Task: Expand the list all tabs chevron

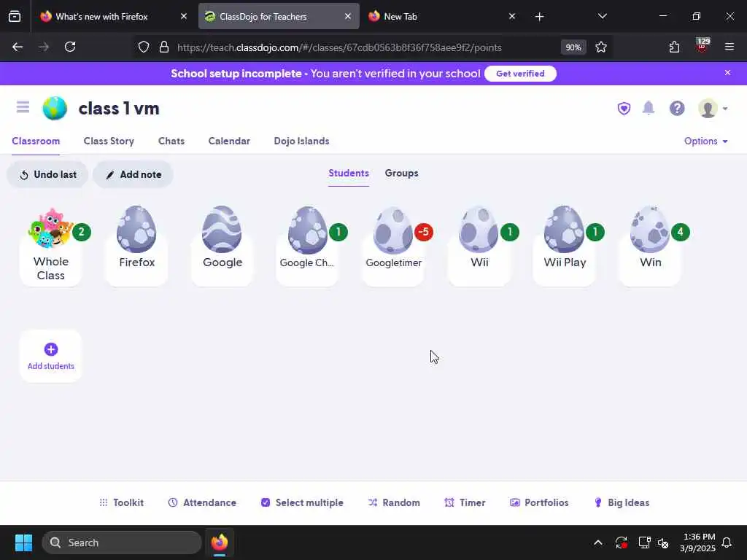Action: click(x=602, y=17)
